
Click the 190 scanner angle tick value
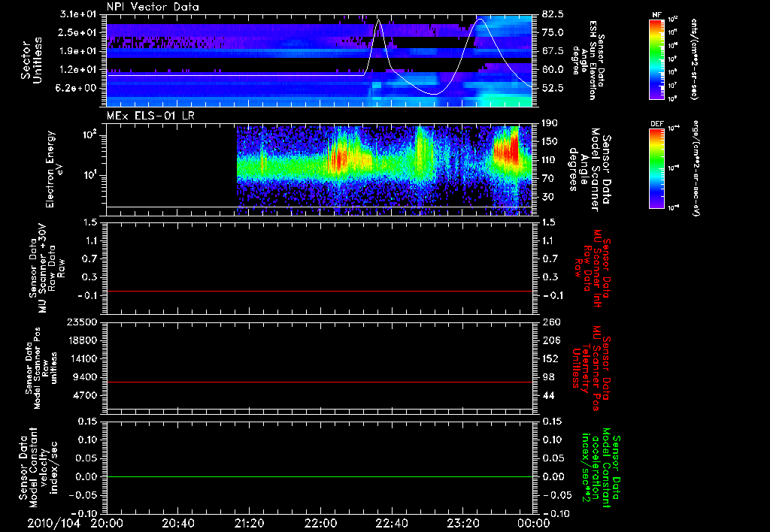(550, 123)
